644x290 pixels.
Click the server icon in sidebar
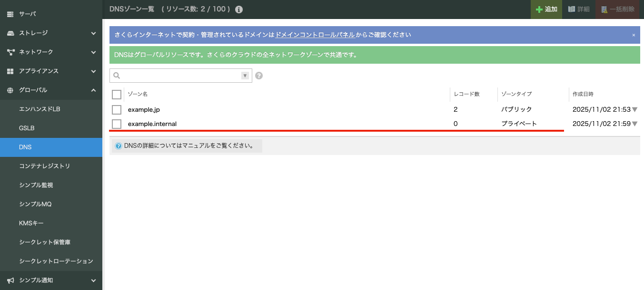point(10,14)
